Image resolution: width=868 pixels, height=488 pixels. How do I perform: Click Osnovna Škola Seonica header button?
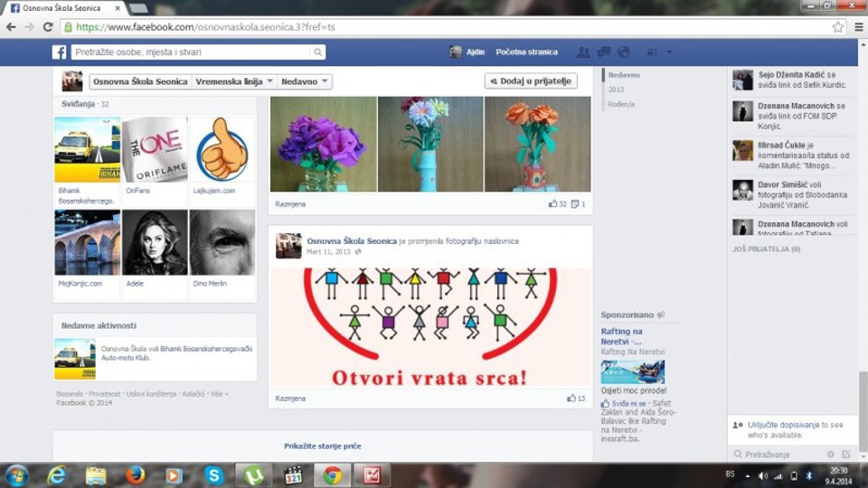tap(140, 81)
